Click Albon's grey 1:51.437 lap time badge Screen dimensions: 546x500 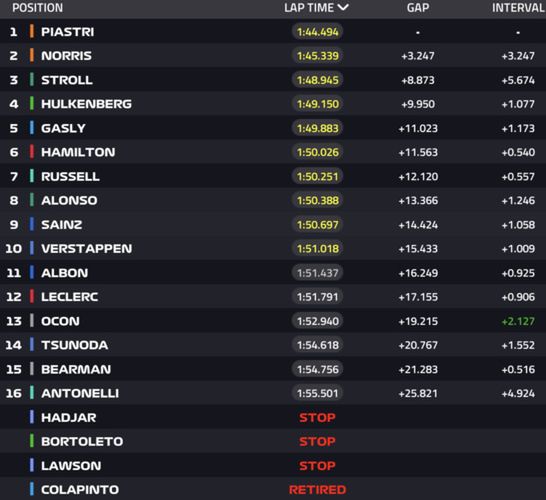tap(317, 273)
